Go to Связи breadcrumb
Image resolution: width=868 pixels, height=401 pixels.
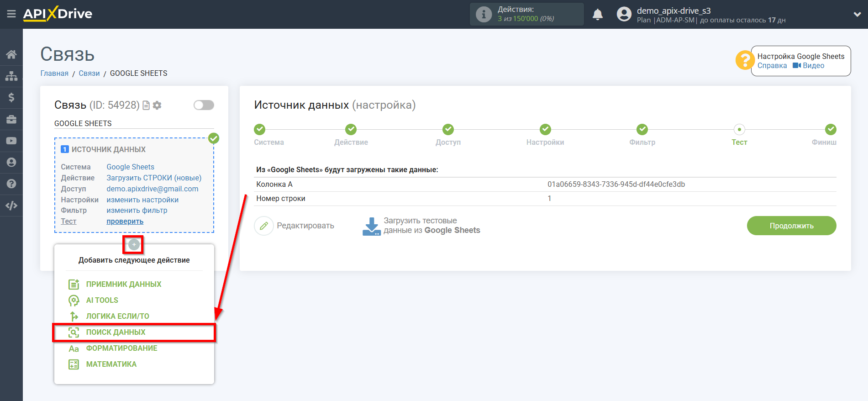(89, 74)
